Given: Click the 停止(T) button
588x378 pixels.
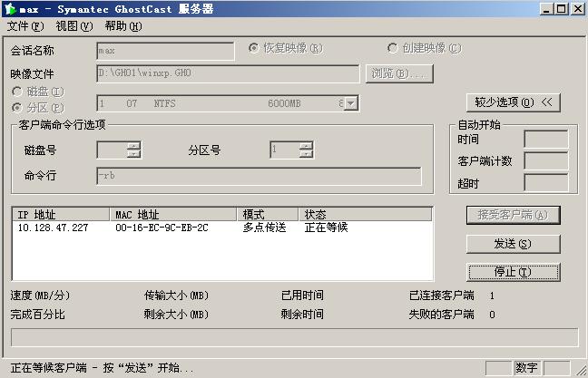Looking at the screenshot, I should [514, 272].
